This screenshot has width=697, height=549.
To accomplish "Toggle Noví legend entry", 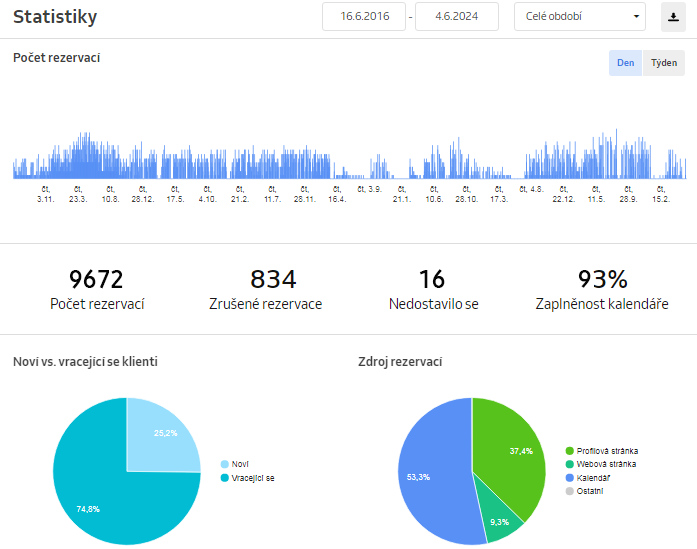I will (x=240, y=464).
